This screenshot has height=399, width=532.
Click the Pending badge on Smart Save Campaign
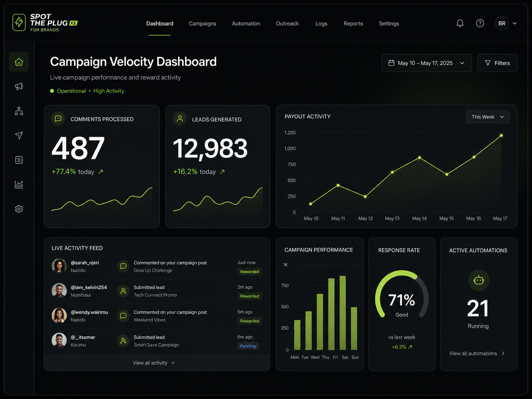[x=248, y=346]
